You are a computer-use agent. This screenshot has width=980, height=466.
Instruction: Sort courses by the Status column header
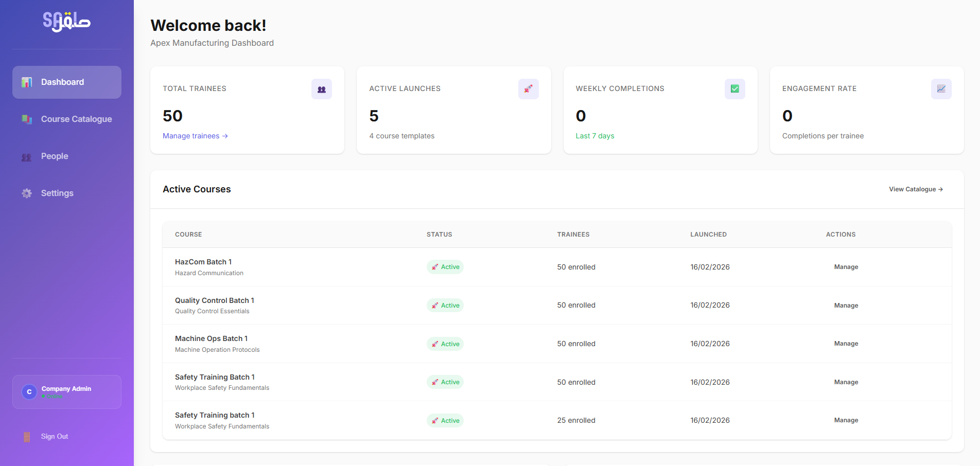pos(439,234)
